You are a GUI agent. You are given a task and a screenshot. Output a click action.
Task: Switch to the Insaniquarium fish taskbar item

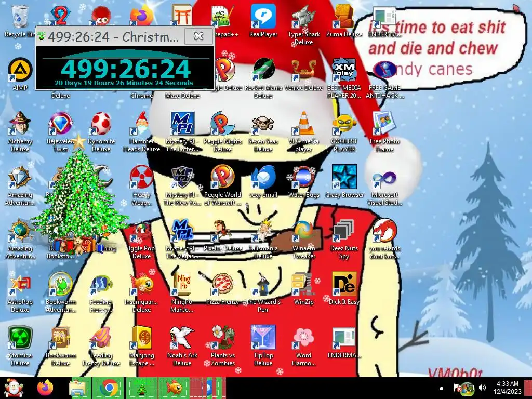click(x=174, y=388)
